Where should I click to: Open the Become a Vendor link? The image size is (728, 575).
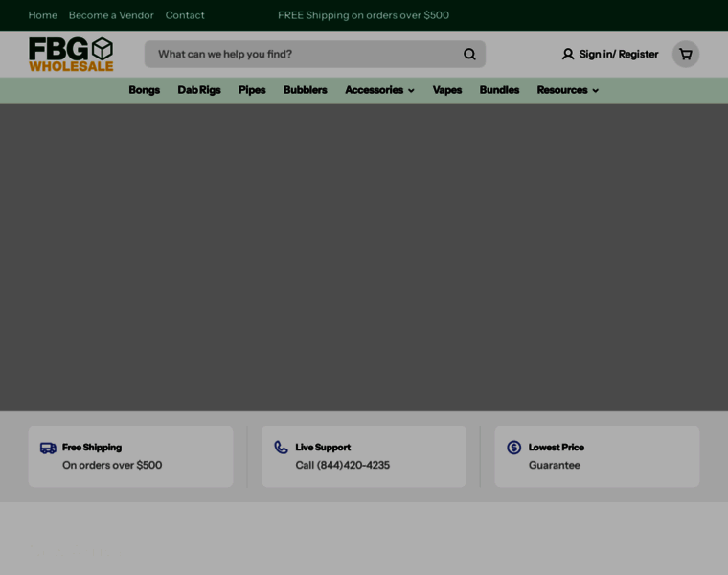click(x=111, y=15)
